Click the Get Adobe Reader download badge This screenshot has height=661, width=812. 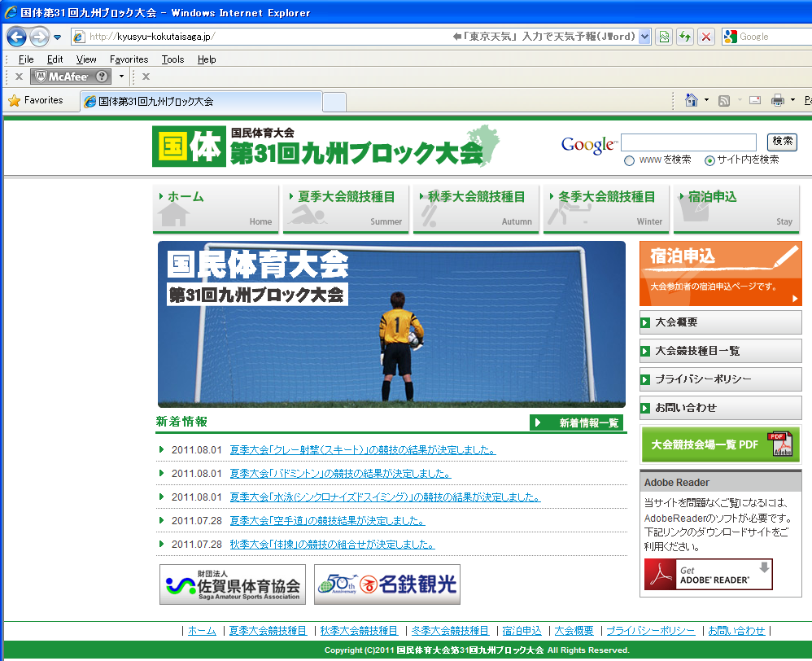coord(708,575)
